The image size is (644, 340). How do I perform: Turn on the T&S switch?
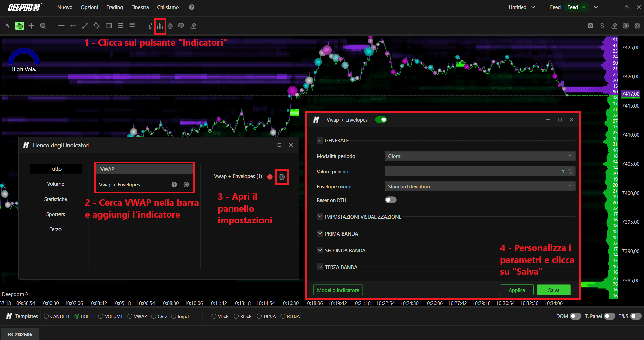pos(636,316)
